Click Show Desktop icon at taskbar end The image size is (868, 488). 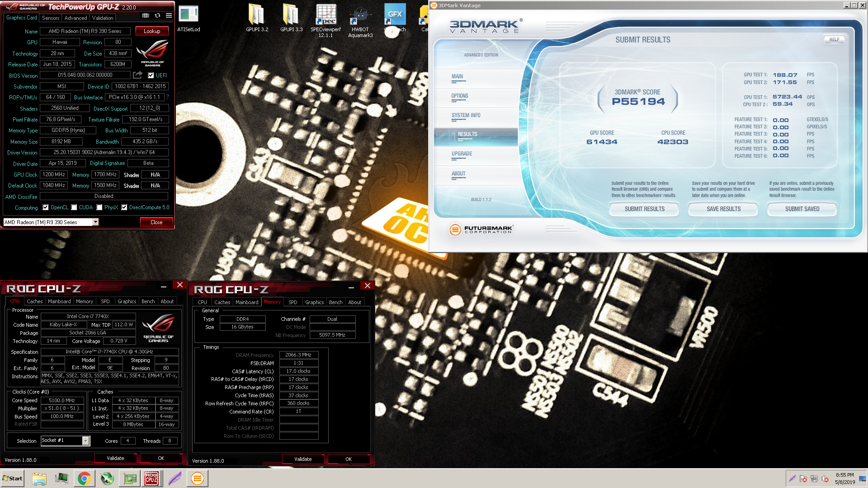[863, 479]
